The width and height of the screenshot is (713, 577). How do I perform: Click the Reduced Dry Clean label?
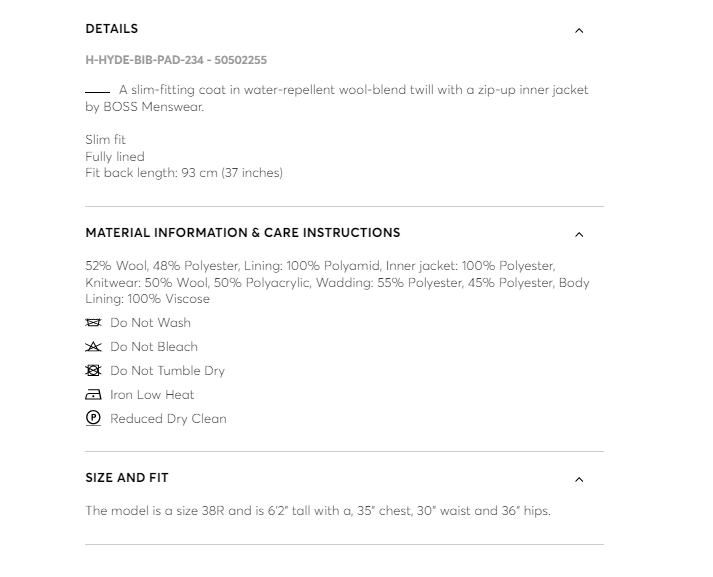168,419
